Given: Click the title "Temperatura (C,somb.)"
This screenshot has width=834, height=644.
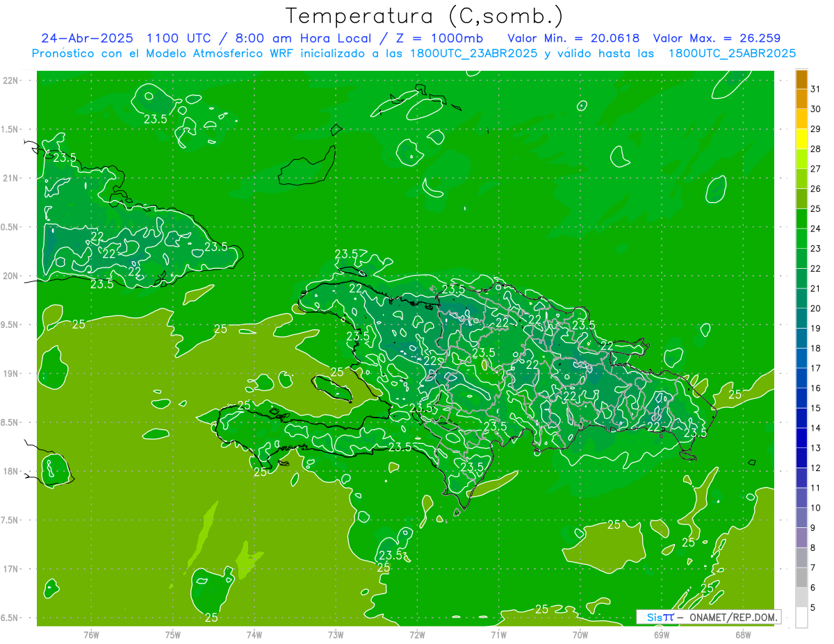Looking at the screenshot, I should pyautogui.click(x=425, y=16).
